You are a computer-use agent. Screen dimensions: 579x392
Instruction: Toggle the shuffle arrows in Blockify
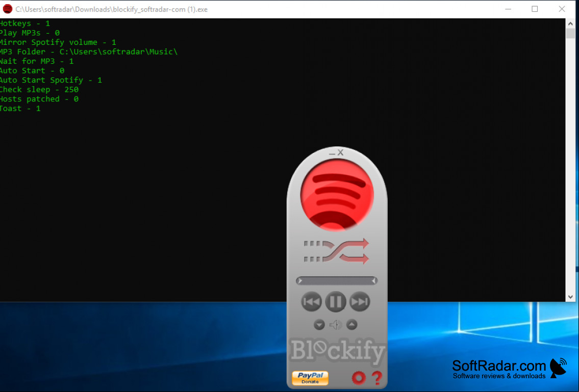(336, 251)
